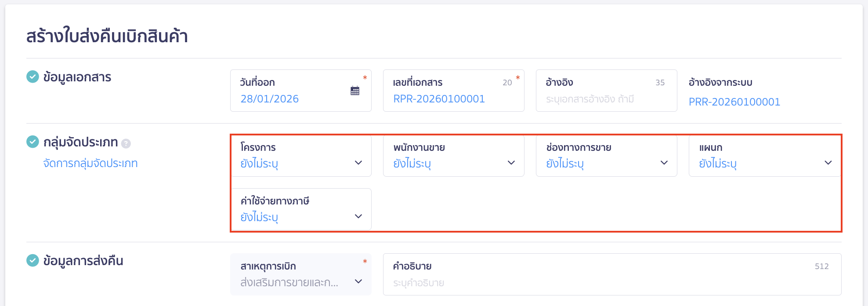868x306 pixels.
Task: Select the เลขที่เอกสาร document number field
Action: click(x=438, y=99)
